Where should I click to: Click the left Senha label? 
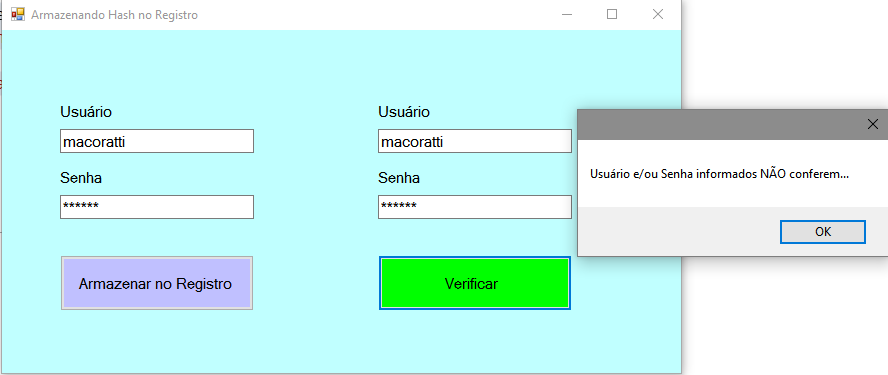click(81, 178)
